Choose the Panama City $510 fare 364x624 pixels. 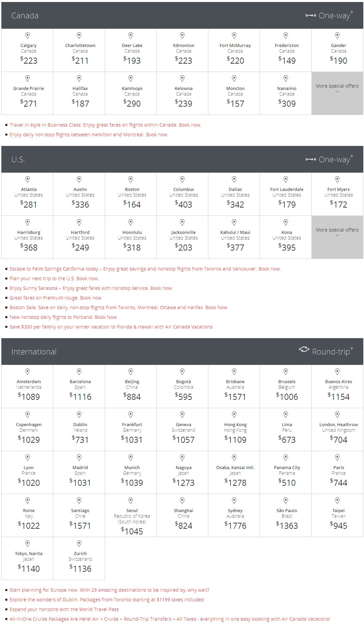[x=286, y=473]
